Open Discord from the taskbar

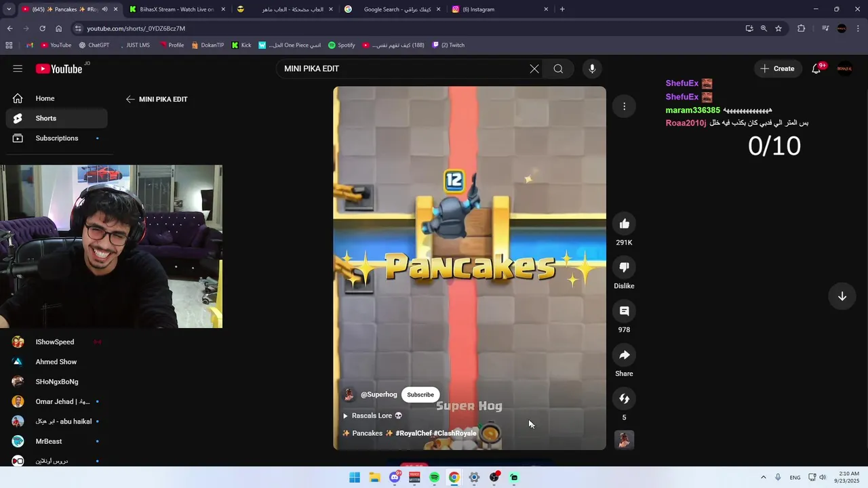tap(395, 477)
